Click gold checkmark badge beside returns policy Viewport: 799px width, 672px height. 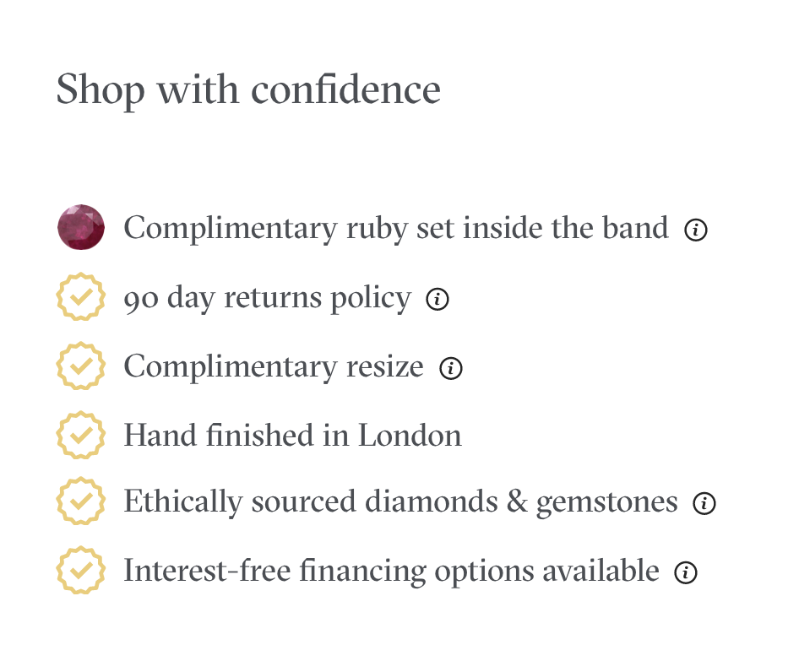click(x=81, y=297)
